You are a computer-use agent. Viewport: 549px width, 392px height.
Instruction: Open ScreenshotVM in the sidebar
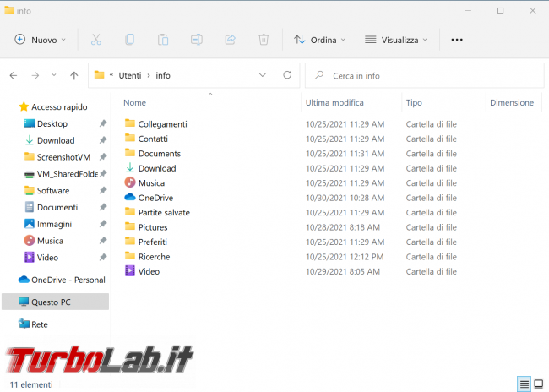tap(63, 157)
